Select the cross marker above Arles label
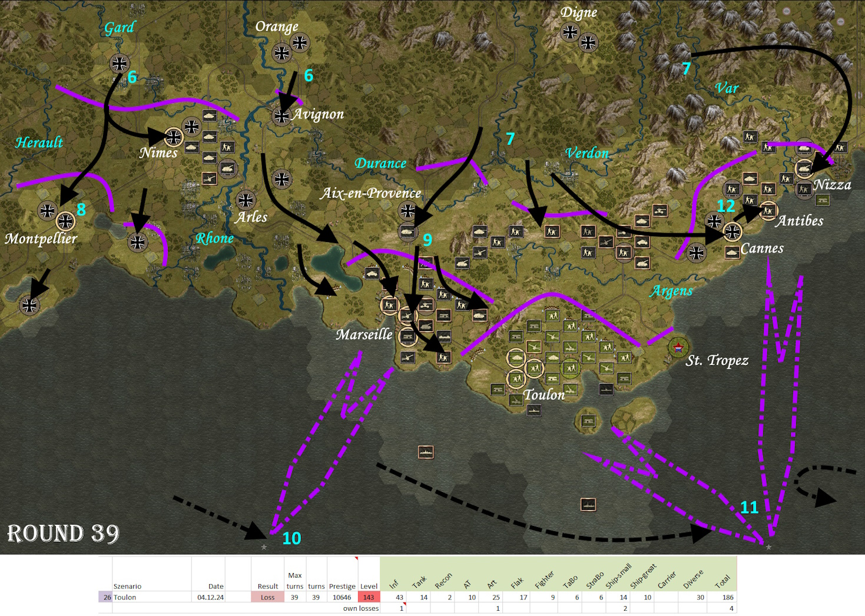 (246, 200)
